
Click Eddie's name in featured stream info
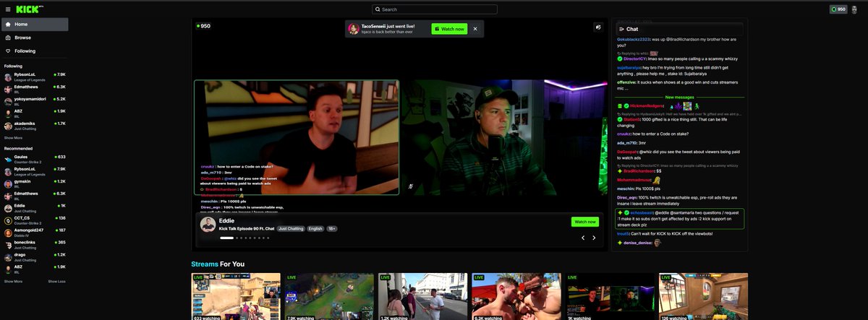[x=226, y=220]
